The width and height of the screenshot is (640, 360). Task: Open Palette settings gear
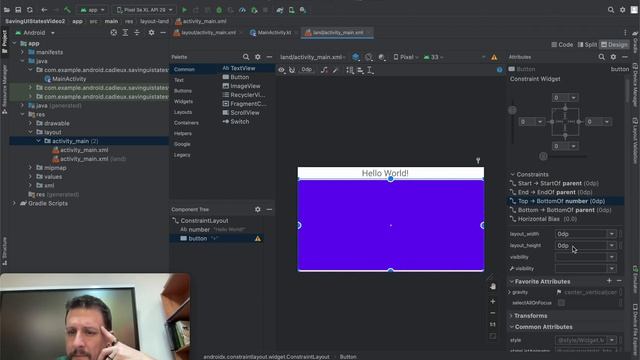click(x=258, y=57)
